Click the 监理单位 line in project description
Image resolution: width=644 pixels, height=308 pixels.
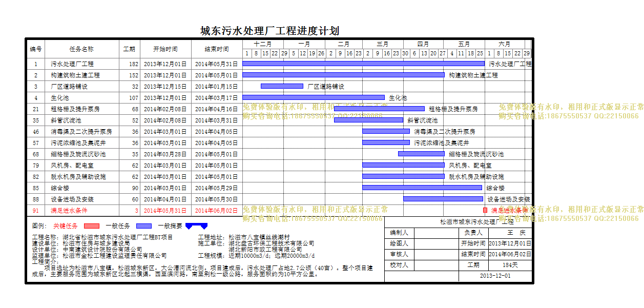click(x=99, y=255)
